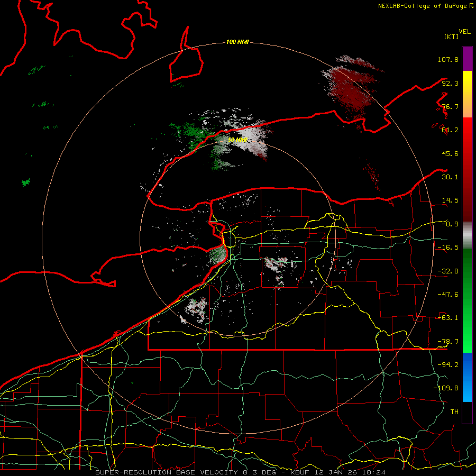476x476 pixels.
Task: Select the -32.0 velocity scale value
Action: click(x=448, y=271)
